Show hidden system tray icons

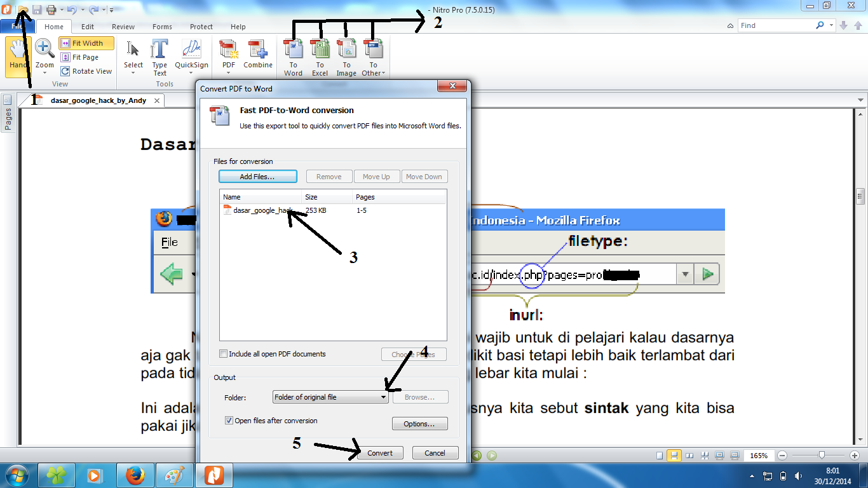[754, 476]
